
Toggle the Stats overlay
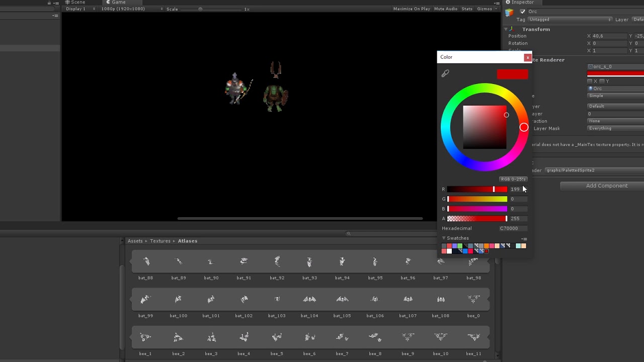tap(467, 9)
